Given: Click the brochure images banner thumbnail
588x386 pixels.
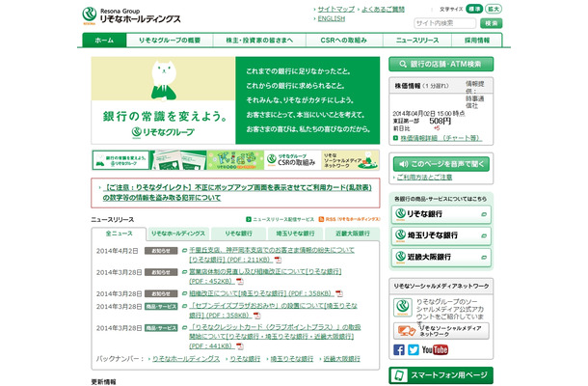Looking at the screenshot, I should tap(178, 160).
